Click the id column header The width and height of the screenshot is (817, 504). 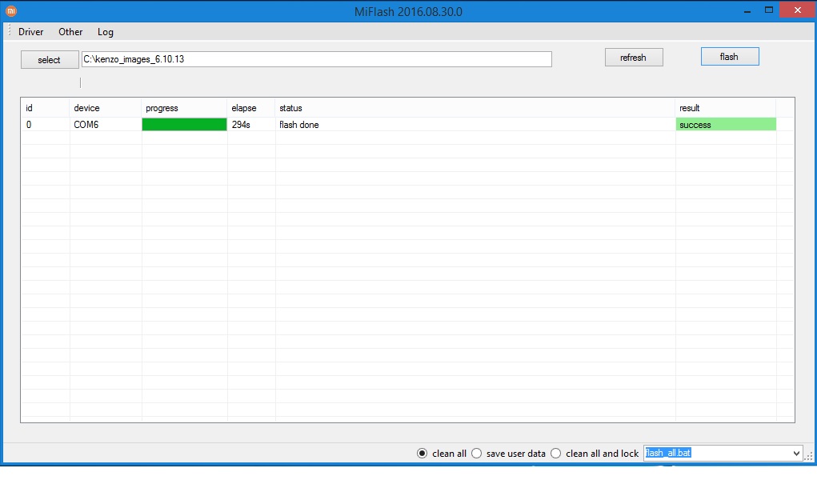pos(46,108)
